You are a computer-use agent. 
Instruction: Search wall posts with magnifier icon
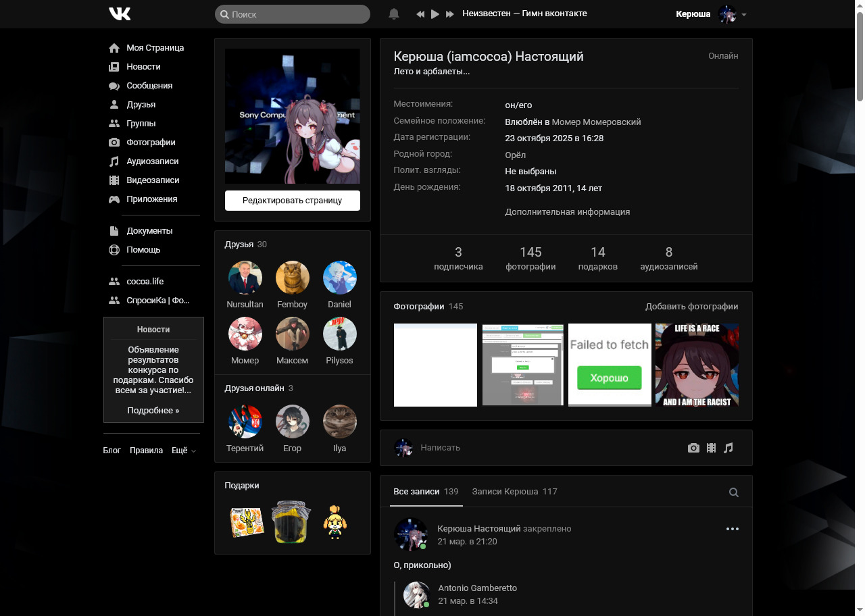tap(733, 492)
